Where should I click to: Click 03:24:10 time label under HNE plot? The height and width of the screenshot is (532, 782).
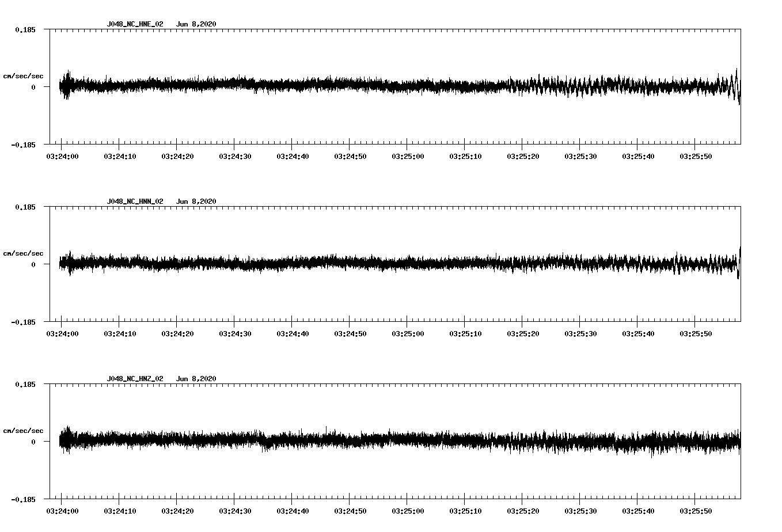pyautogui.click(x=119, y=156)
